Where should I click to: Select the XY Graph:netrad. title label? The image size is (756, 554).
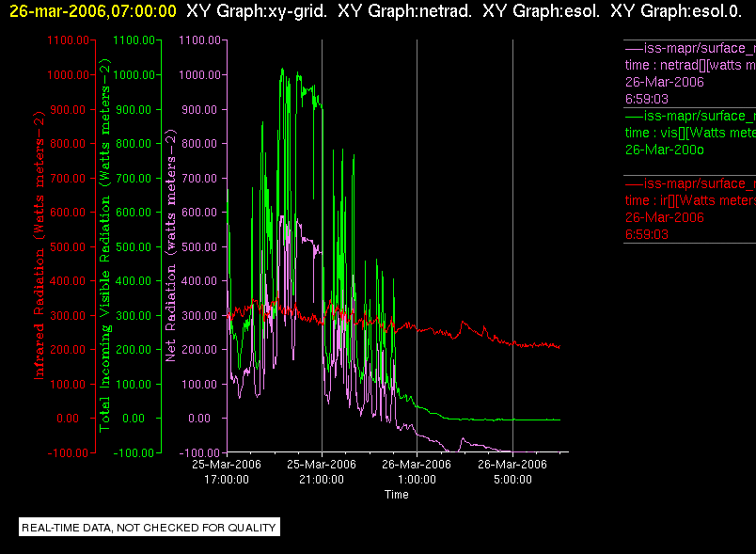click(x=405, y=11)
